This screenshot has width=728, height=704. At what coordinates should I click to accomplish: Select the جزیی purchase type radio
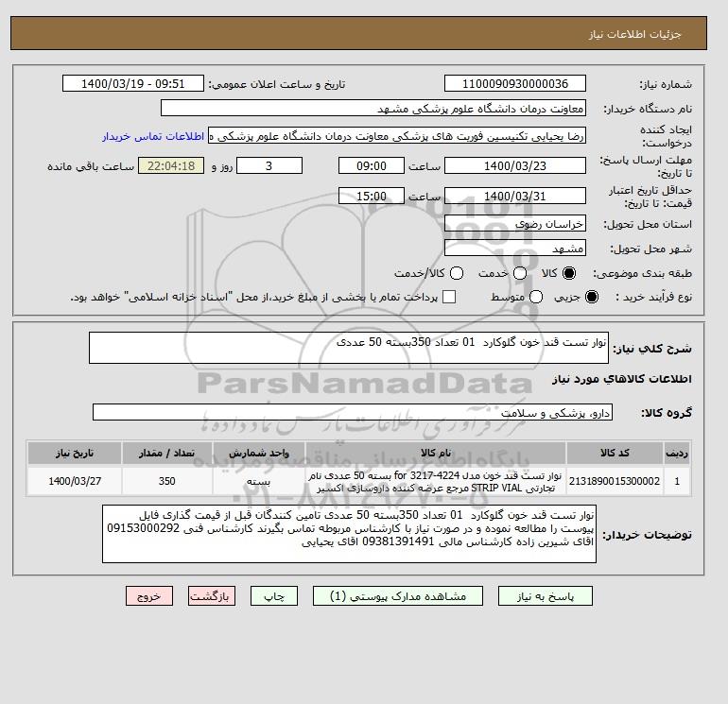pos(592,297)
